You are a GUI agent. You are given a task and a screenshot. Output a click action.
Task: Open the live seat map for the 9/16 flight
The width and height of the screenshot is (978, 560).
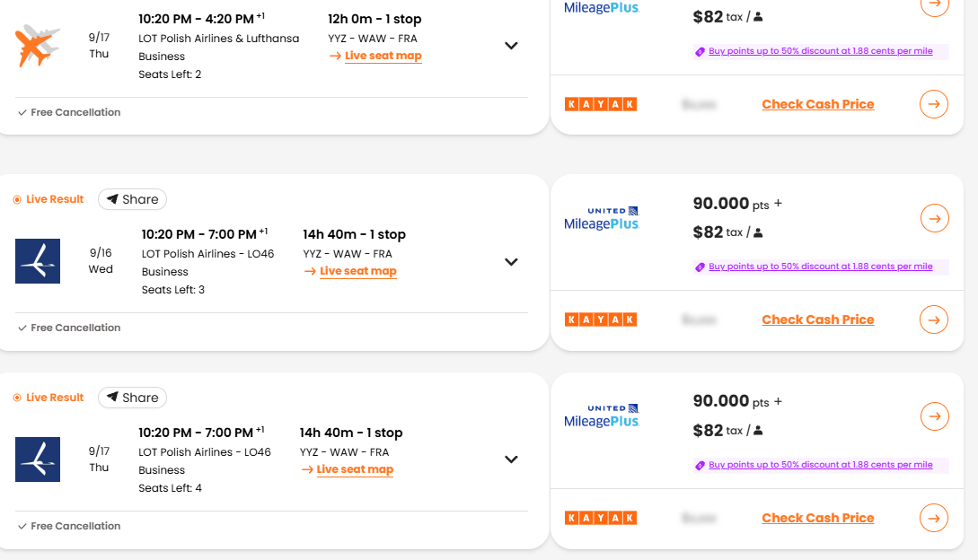[x=357, y=271]
